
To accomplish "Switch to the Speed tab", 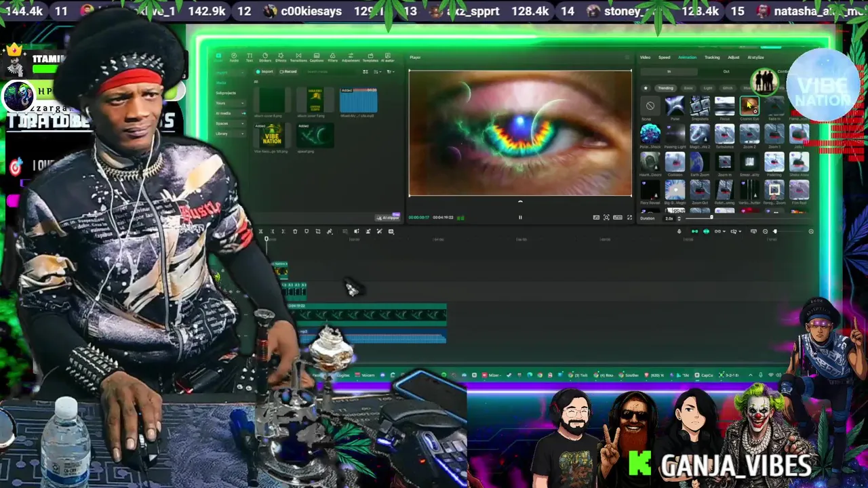I will [665, 58].
